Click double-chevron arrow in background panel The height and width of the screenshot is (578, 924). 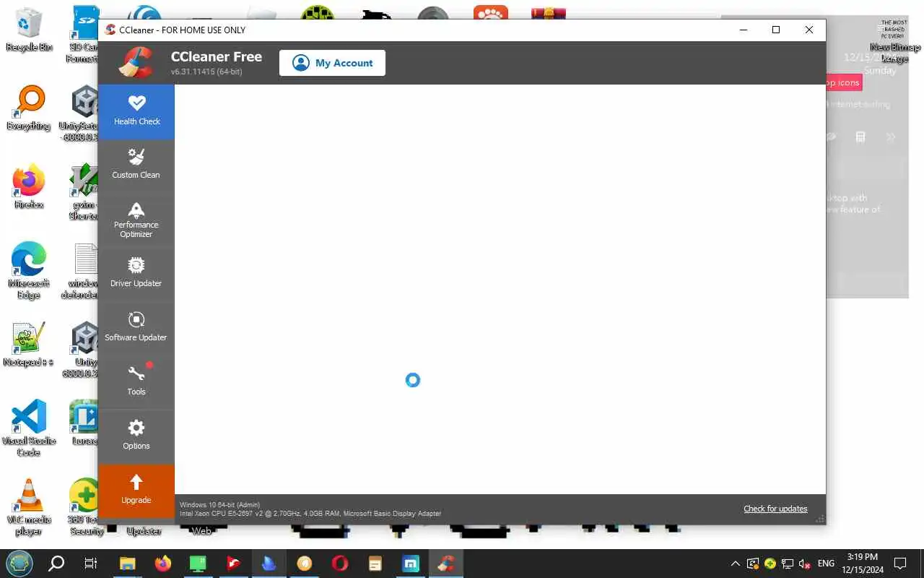pos(891,137)
